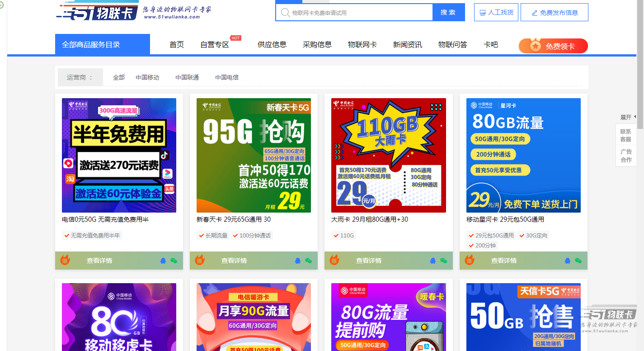
Task: Click the 110G tag
Action: click(x=343, y=235)
